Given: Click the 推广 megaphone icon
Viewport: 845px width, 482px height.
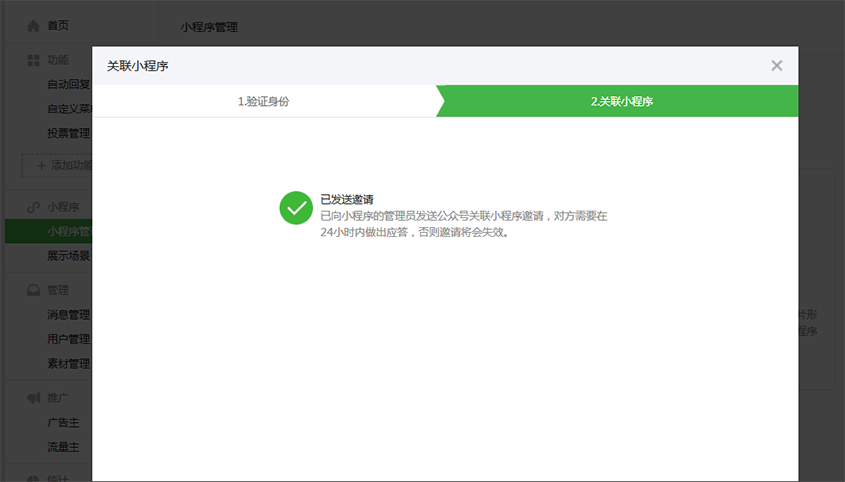Looking at the screenshot, I should coord(33,398).
